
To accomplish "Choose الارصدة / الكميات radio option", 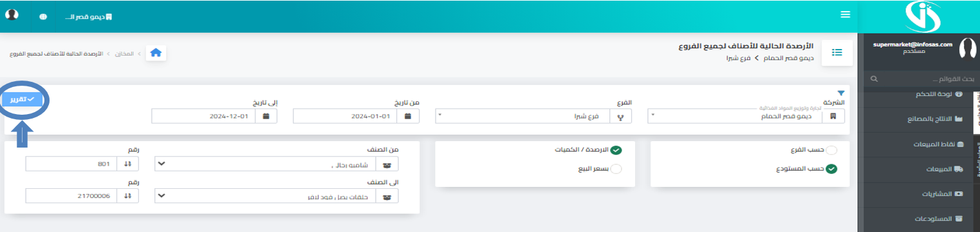I will click(616, 150).
